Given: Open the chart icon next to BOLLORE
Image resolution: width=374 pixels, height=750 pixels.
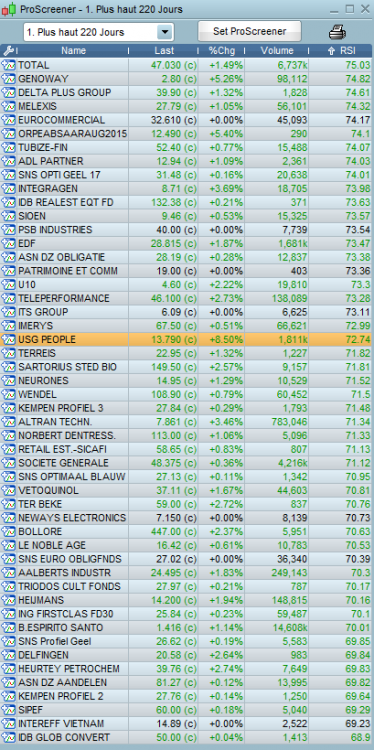Looking at the screenshot, I should point(9,531).
